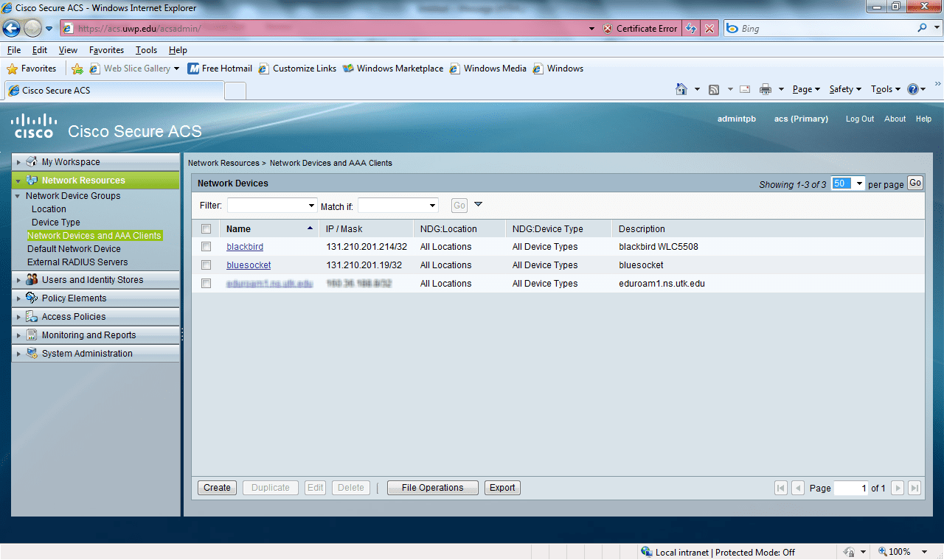The height and width of the screenshot is (560, 944).
Task: Select Device Type in navigation tree
Action: tap(56, 223)
